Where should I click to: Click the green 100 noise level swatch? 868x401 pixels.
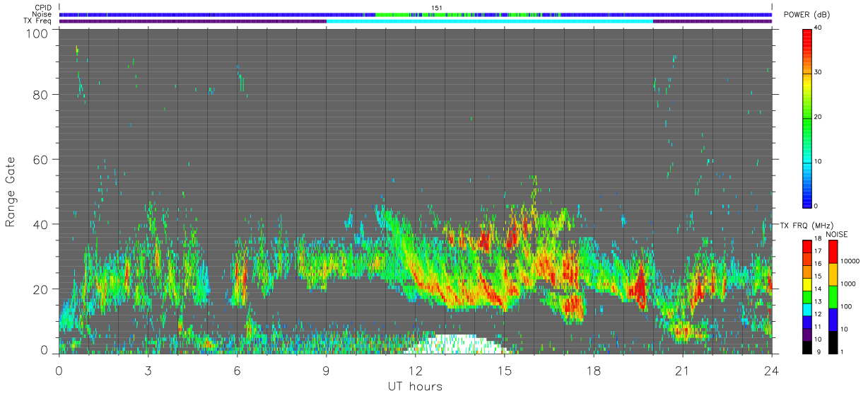point(833,297)
